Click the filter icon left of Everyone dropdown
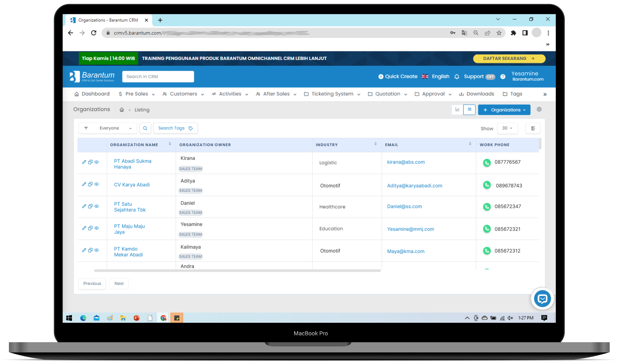The image size is (618, 364). [86, 128]
